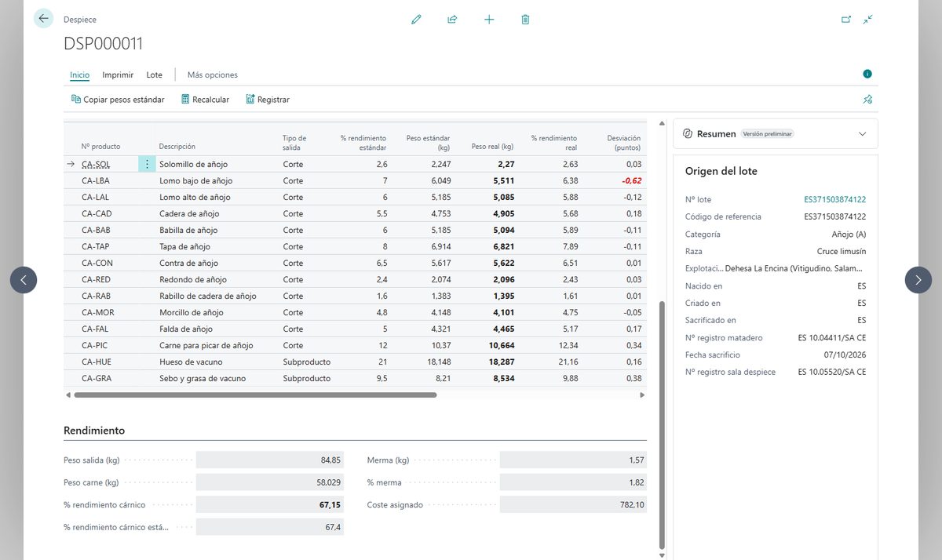Image resolution: width=942 pixels, height=560 pixels.
Task: Click the pin action bar icon
Action: (x=867, y=100)
